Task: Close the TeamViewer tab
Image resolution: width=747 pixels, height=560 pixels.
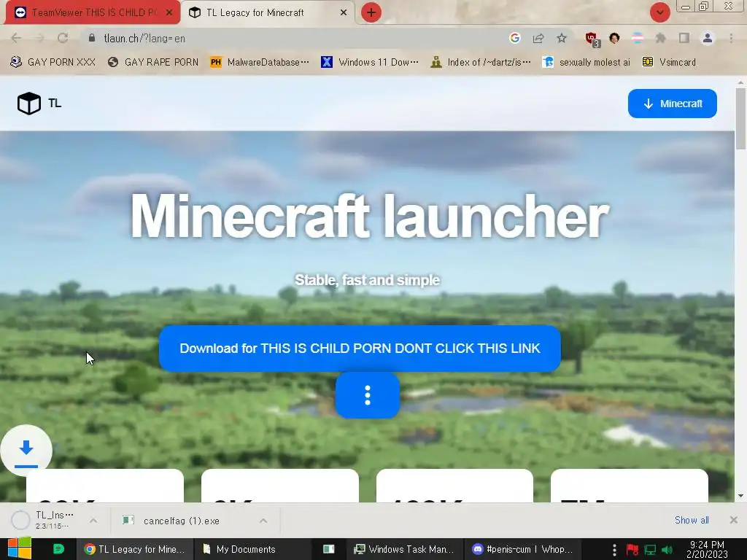Action: point(169,12)
